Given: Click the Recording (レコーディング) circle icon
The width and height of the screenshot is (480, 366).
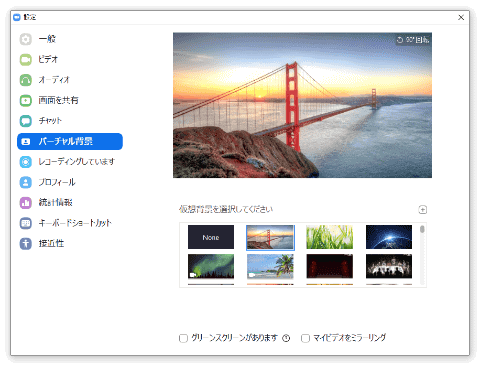Looking at the screenshot, I should click(x=26, y=162).
